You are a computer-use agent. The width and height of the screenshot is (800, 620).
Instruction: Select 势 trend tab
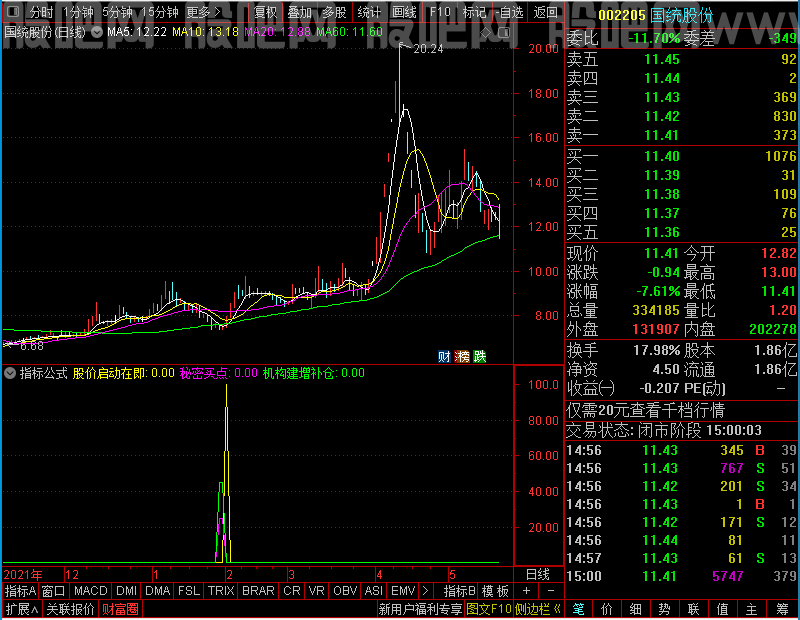click(664, 609)
